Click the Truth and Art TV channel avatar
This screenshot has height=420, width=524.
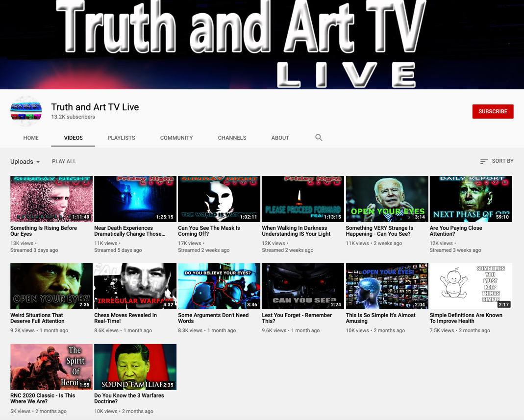coord(26,112)
